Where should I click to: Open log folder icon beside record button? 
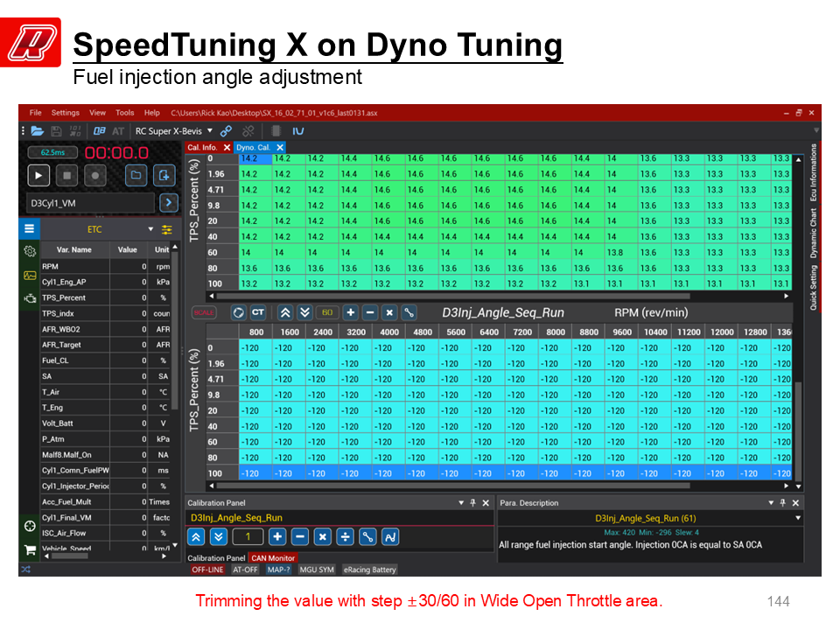[x=136, y=175]
